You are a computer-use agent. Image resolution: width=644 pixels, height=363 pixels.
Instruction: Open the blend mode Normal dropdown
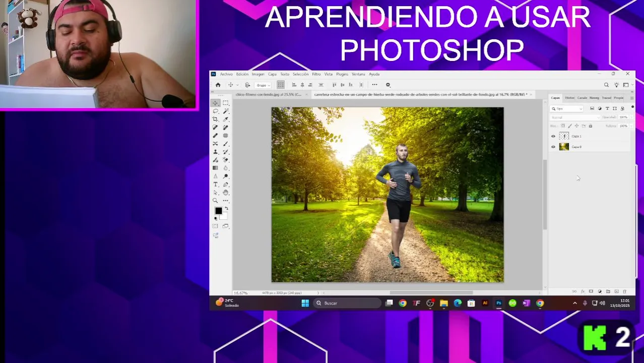(x=574, y=117)
